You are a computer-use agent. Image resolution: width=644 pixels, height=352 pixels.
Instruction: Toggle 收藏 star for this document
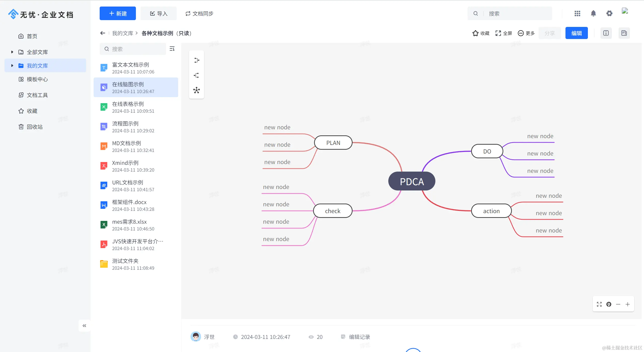[481, 33]
